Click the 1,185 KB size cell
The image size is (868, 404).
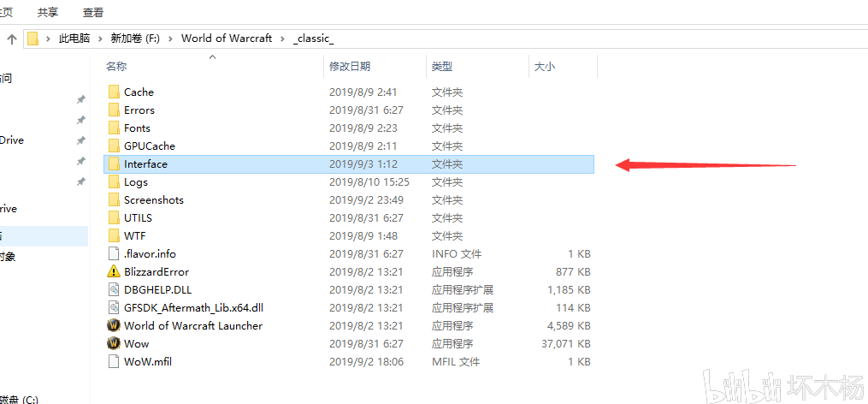[x=569, y=290]
